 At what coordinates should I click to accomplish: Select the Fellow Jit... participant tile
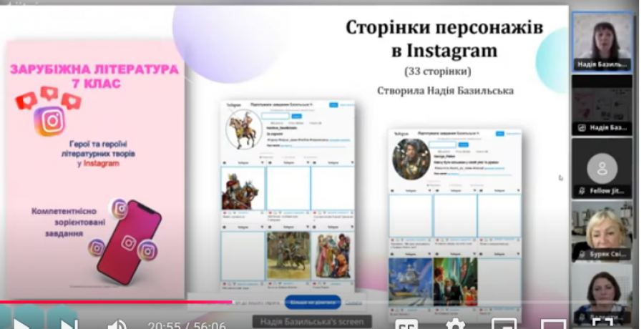pyautogui.click(x=602, y=168)
